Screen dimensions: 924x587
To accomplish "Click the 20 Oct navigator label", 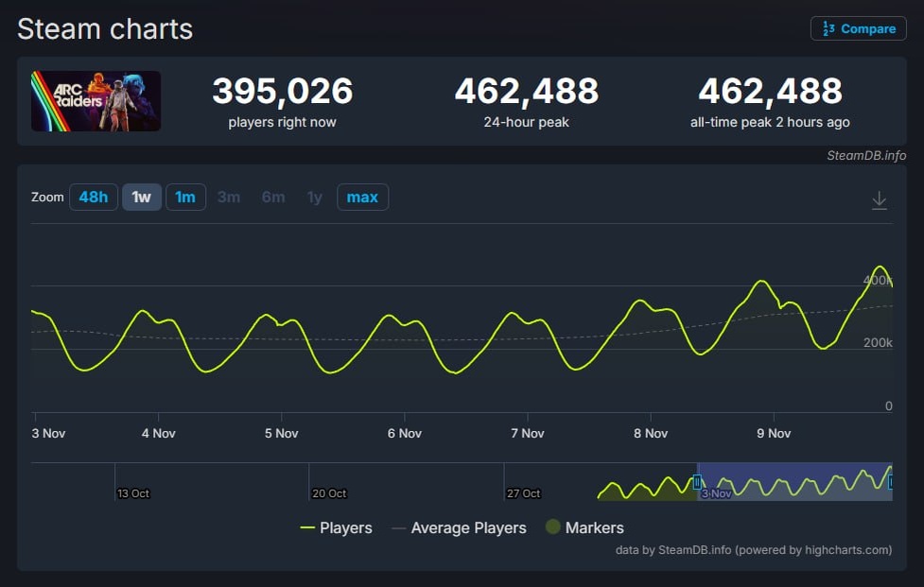I will [x=329, y=493].
